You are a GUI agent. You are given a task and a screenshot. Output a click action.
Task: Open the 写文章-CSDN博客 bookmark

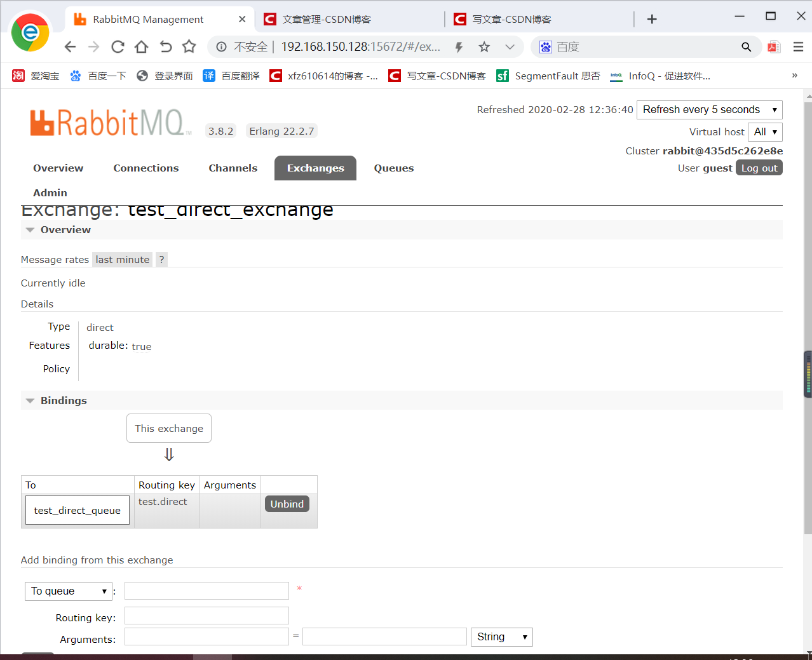pos(437,76)
